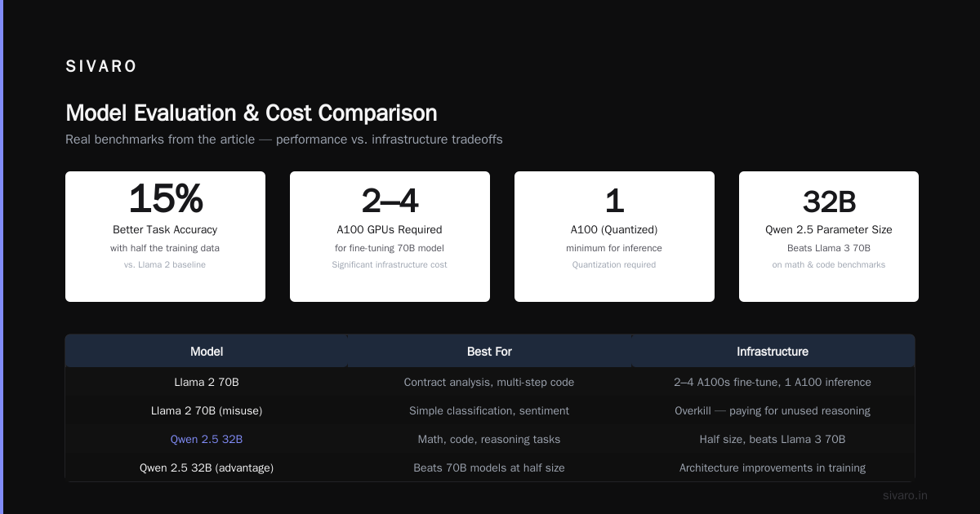
Task: Click the Contract analysis, multi-step code cell
Action: (489, 382)
